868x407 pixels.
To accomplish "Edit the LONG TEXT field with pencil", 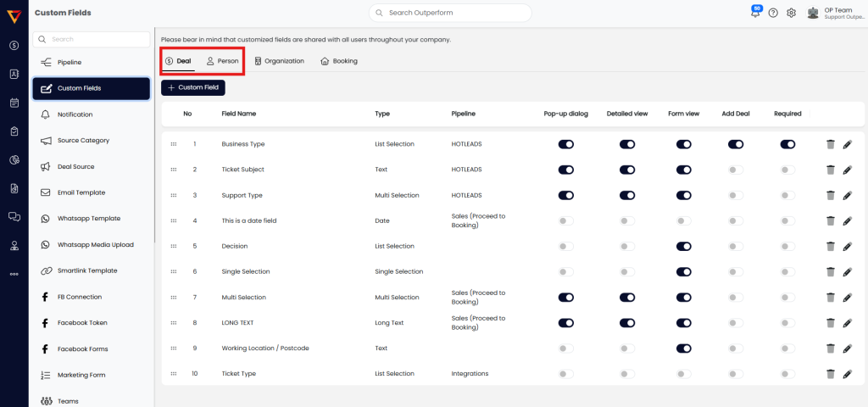I will tap(847, 322).
